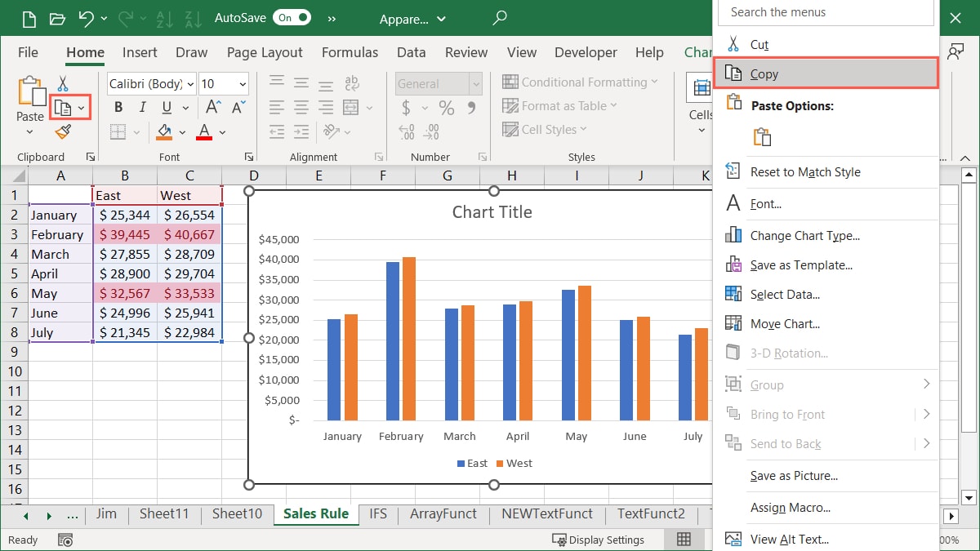Toggle AutoSave off
This screenshot has height=551, width=980.
290,17
